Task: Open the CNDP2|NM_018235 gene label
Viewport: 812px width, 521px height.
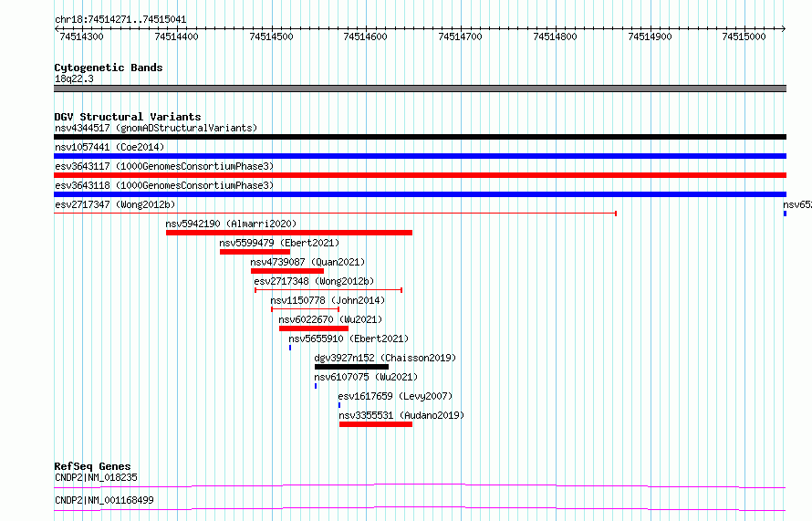Action: pos(96,477)
